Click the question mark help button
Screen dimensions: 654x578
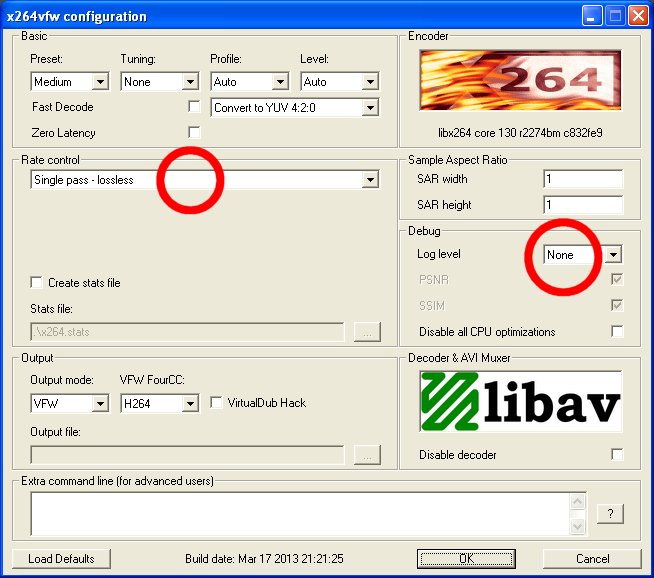[x=610, y=513]
